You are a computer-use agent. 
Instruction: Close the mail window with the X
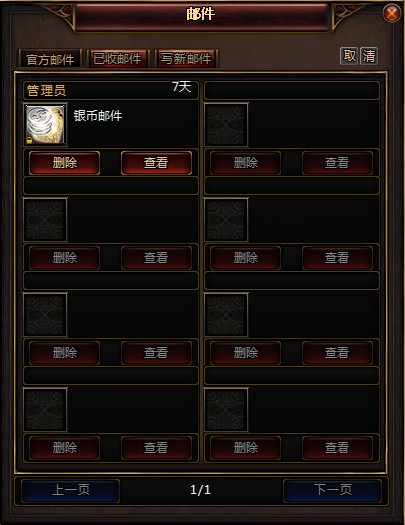click(391, 13)
